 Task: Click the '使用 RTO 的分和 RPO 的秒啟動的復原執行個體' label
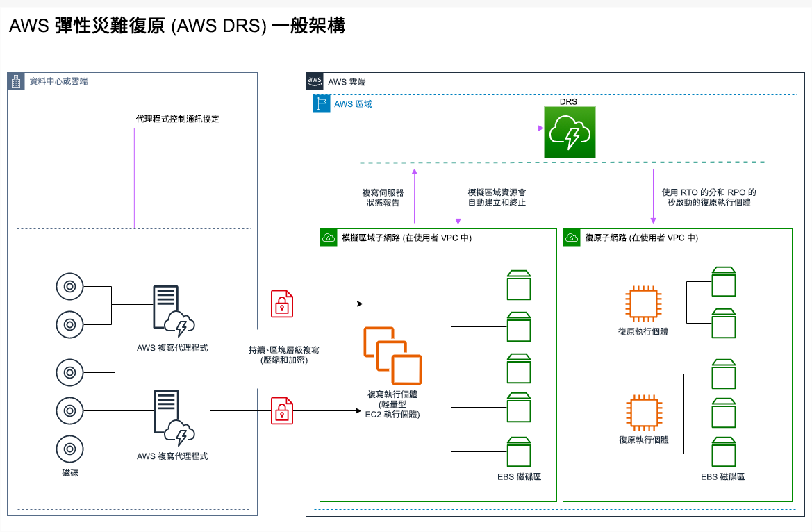coord(709,197)
